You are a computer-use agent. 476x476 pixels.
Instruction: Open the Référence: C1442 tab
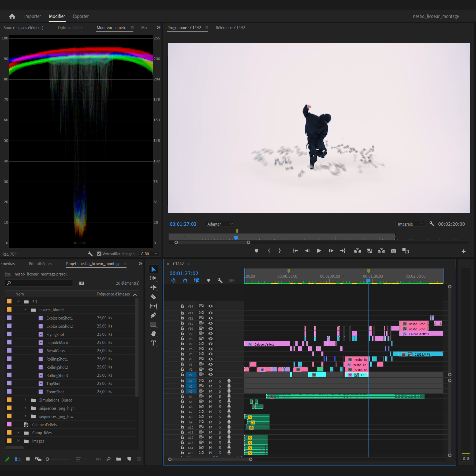coord(230,28)
